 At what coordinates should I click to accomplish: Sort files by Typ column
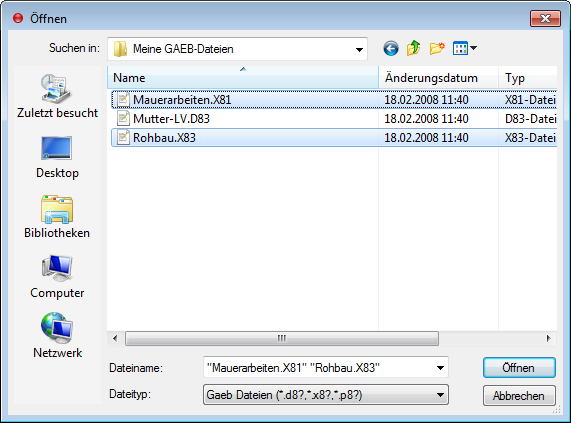click(x=528, y=78)
